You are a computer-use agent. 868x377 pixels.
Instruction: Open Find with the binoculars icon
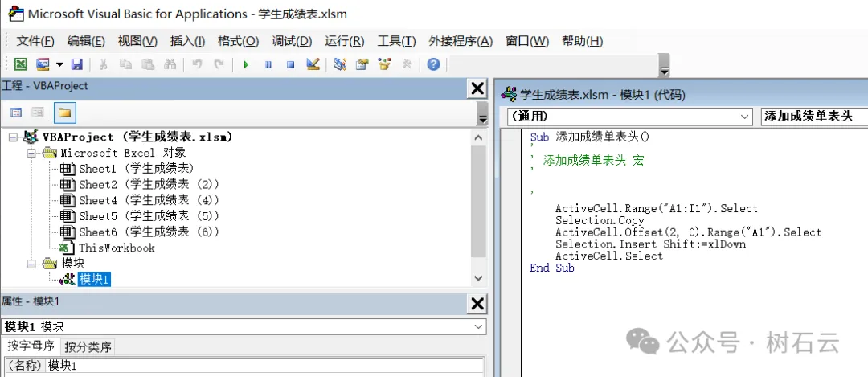click(170, 64)
